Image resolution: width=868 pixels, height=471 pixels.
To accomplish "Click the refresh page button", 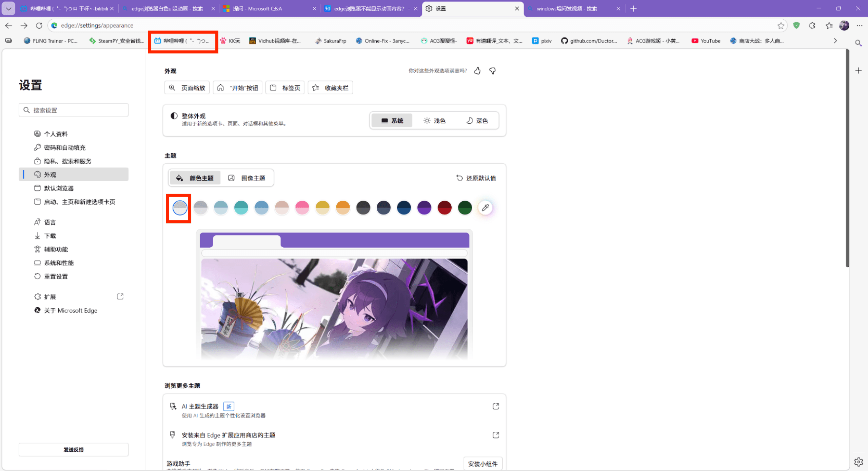I will (39, 25).
